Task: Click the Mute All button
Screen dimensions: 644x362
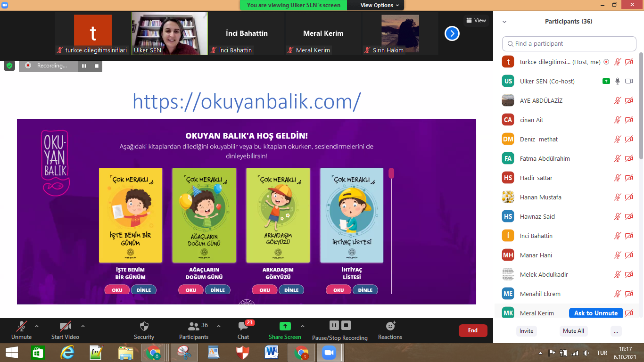Action: (573, 331)
